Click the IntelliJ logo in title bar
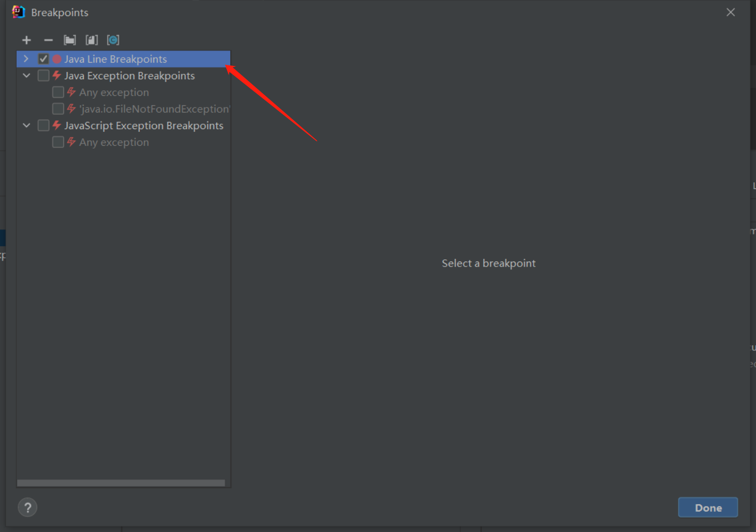Screen dimensions: 756x532 pyautogui.click(x=18, y=12)
